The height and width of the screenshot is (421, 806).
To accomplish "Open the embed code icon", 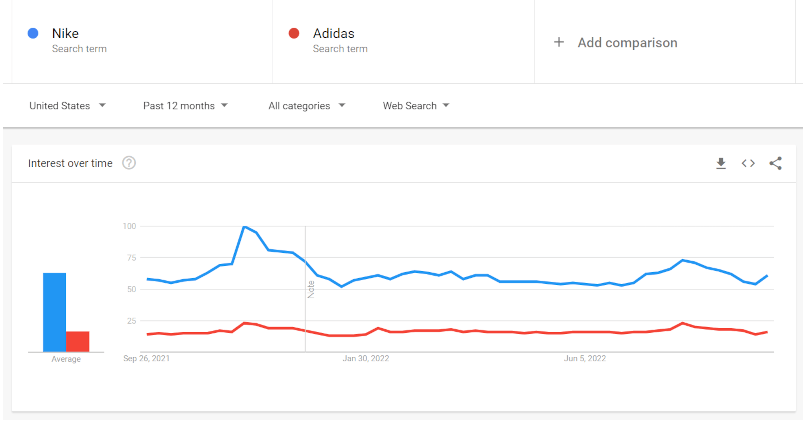I will click(748, 164).
